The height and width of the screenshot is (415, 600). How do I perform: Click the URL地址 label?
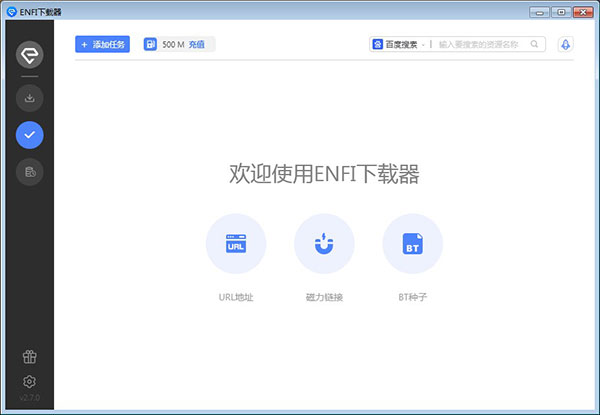[236, 297]
